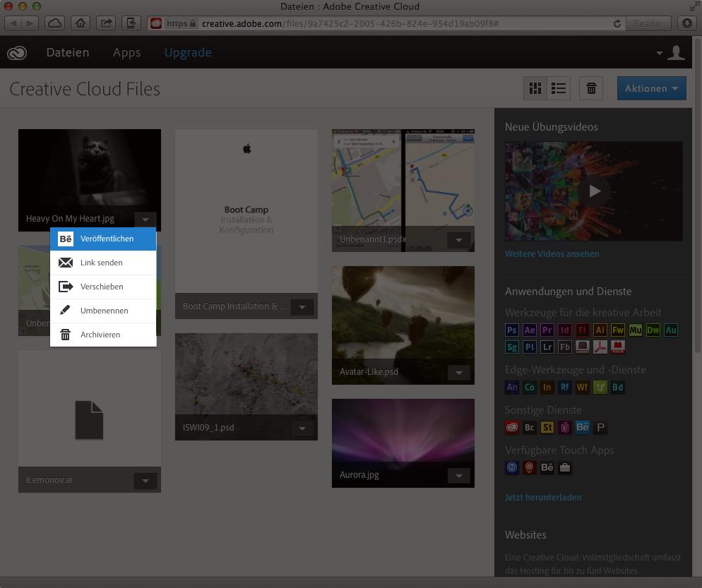
Task: Open the blue Behance icon under Sonstige Dienste
Action: [583, 427]
